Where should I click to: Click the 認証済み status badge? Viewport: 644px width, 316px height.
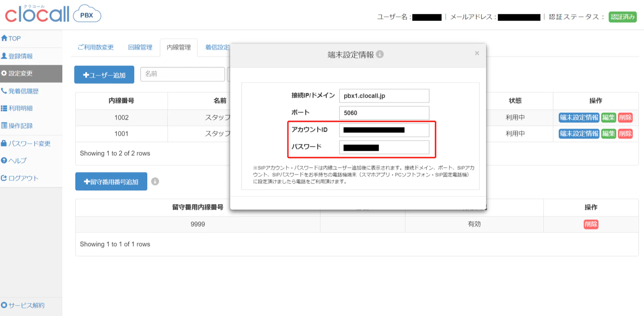coord(622,17)
